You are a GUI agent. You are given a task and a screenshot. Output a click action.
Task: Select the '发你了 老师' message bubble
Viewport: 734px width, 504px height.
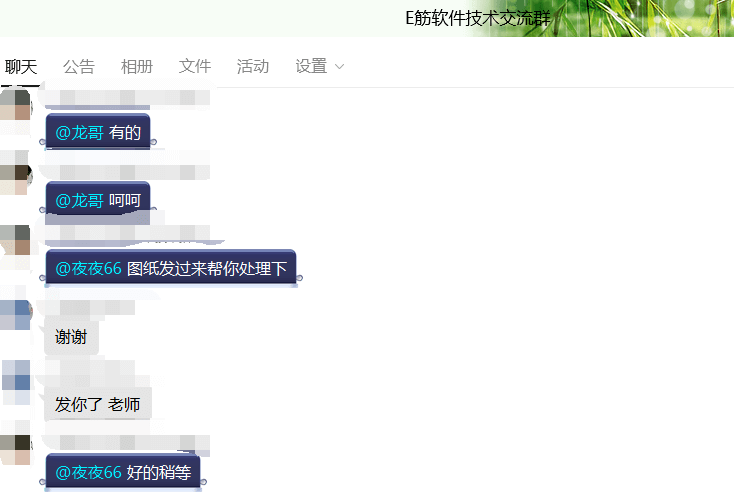tap(97, 405)
